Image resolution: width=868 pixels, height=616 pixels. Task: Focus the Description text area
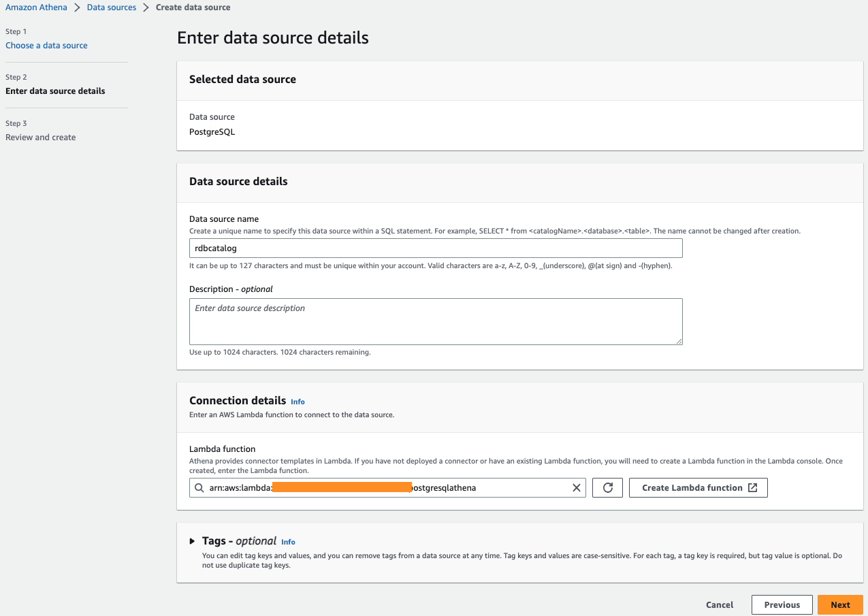coord(436,321)
